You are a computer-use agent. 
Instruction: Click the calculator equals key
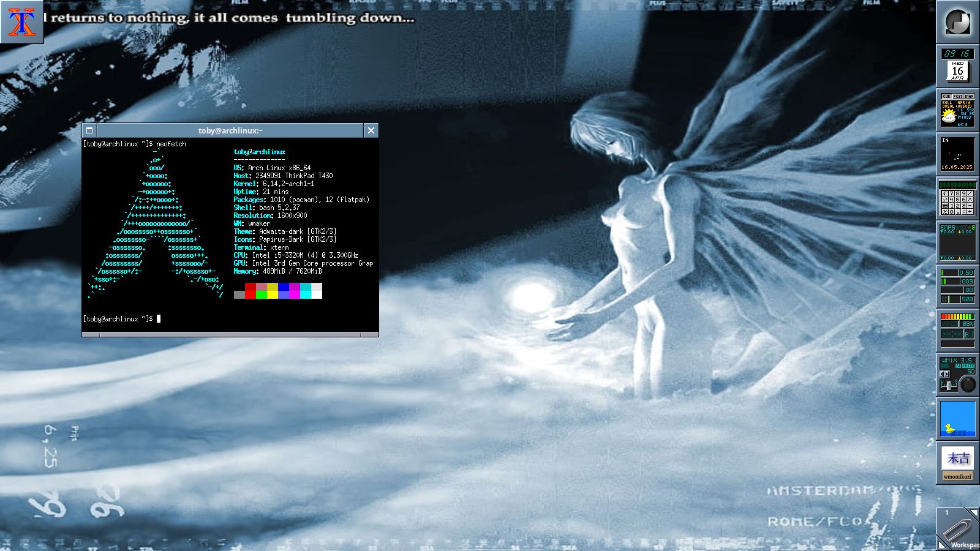tap(964, 212)
